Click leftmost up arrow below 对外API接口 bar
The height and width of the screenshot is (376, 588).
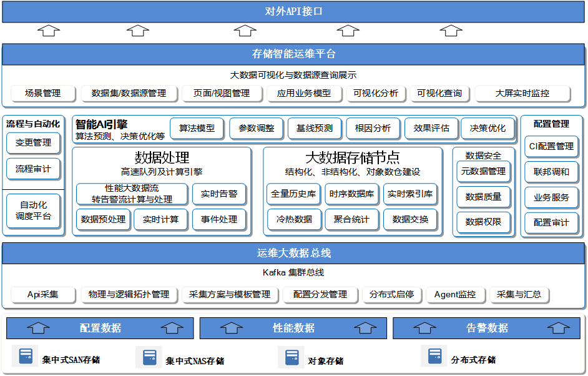pos(49,31)
